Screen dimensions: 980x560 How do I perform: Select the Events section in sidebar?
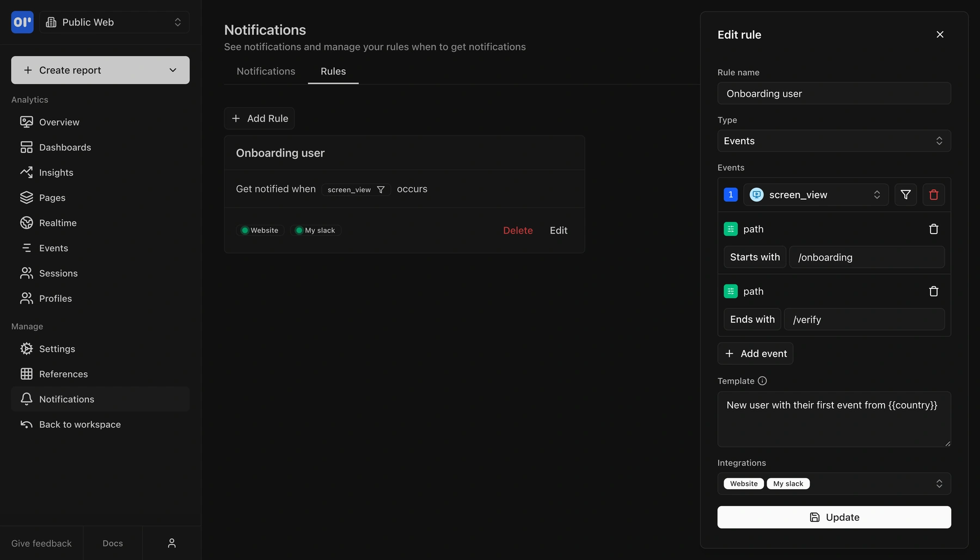53,248
